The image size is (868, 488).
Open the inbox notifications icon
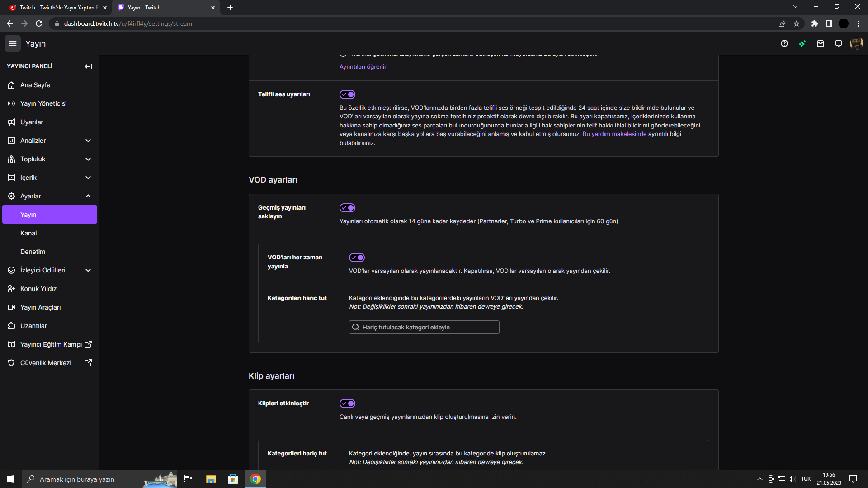coord(821,43)
